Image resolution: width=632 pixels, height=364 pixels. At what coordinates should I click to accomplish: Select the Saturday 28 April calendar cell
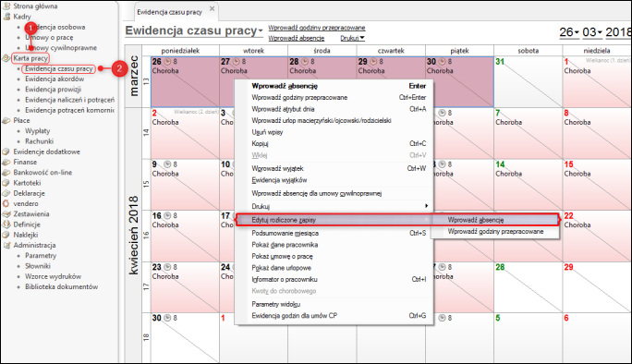[528, 287]
